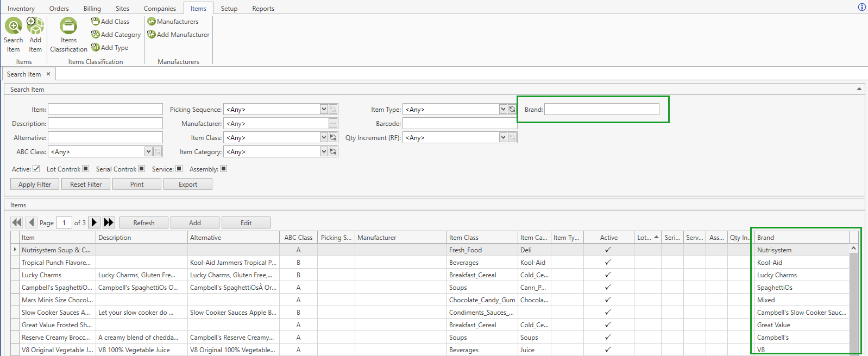868x356 pixels.
Task: Sort by the Brand column header
Action: click(802, 237)
